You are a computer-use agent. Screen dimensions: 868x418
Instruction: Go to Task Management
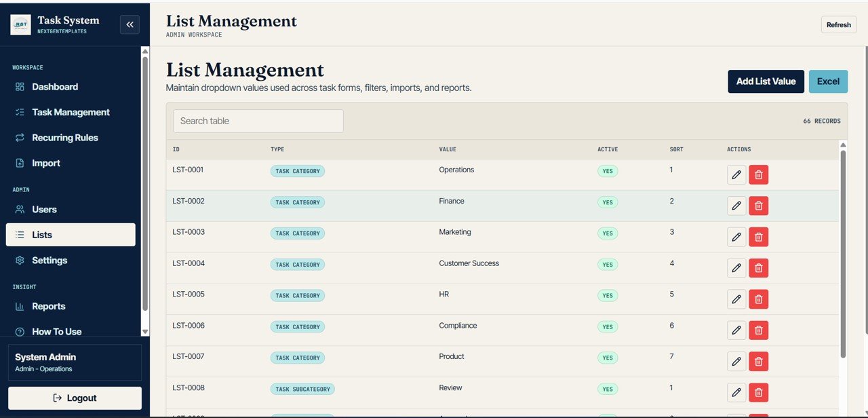tap(71, 112)
